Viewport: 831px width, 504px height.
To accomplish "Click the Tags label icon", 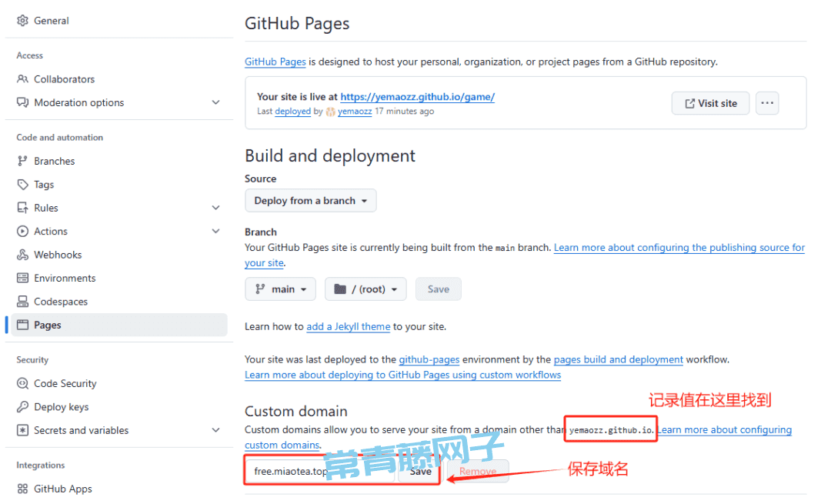I will tap(22, 185).
